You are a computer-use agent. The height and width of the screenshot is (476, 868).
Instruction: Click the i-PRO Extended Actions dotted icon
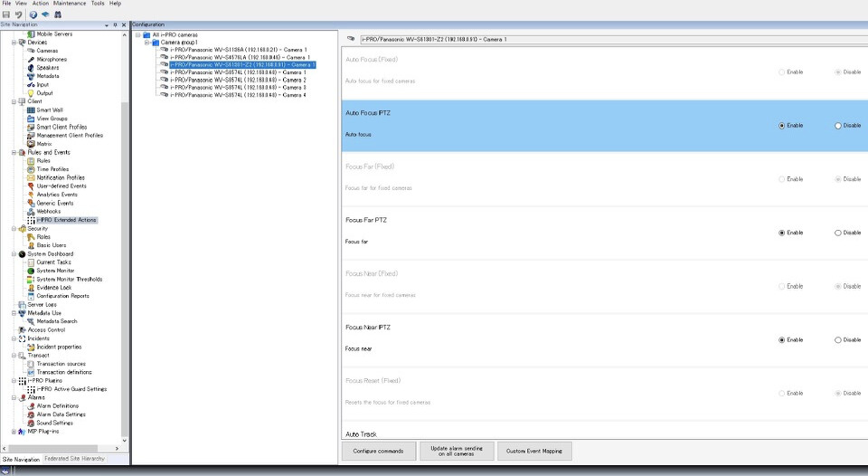tap(31, 220)
